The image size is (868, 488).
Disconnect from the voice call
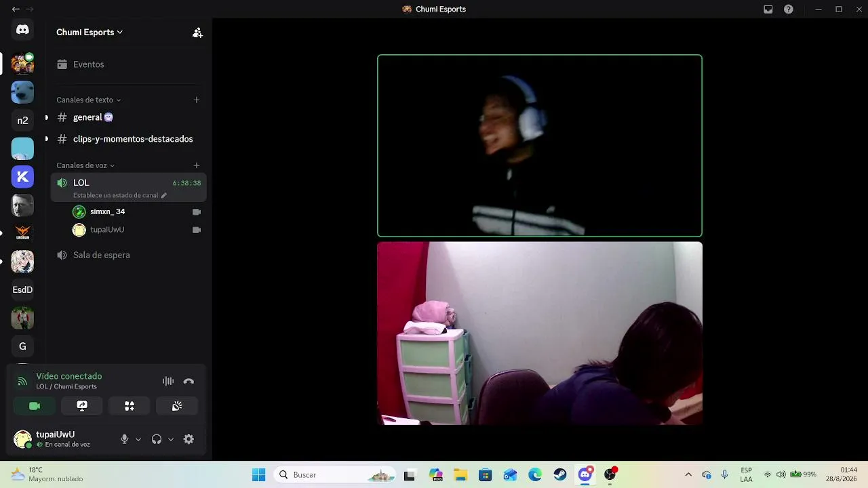pos(189,381)
